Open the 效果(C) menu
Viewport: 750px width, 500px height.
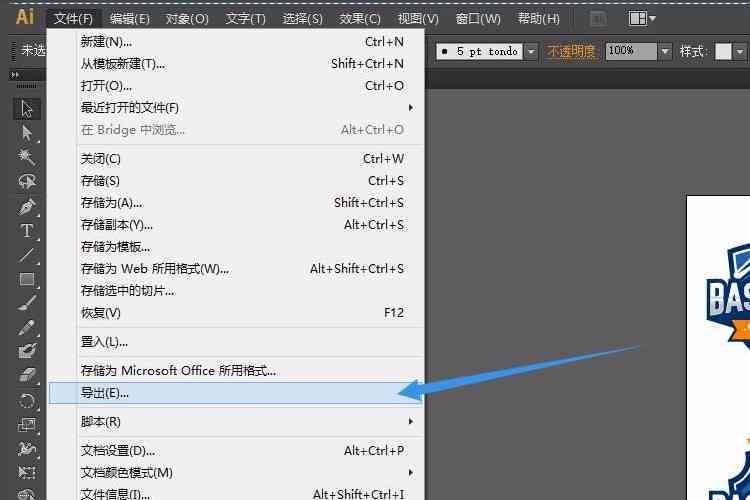pyautogui.click(x=360, y=19)
